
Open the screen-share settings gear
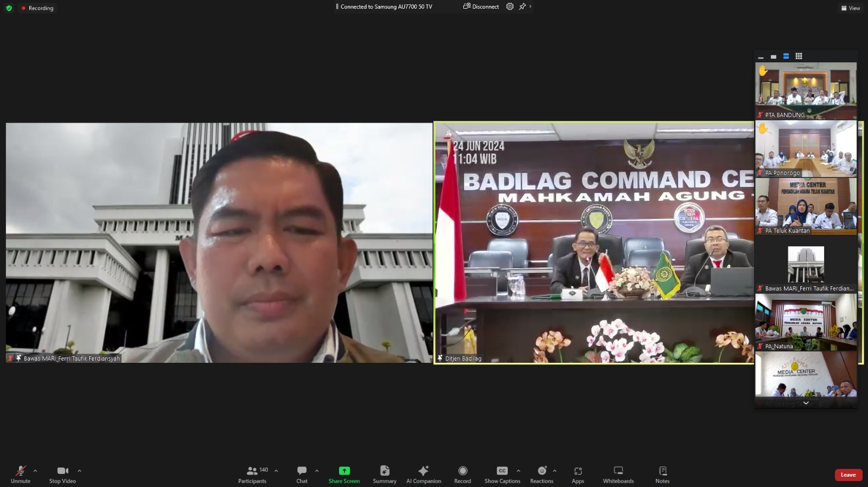[510, 7]
